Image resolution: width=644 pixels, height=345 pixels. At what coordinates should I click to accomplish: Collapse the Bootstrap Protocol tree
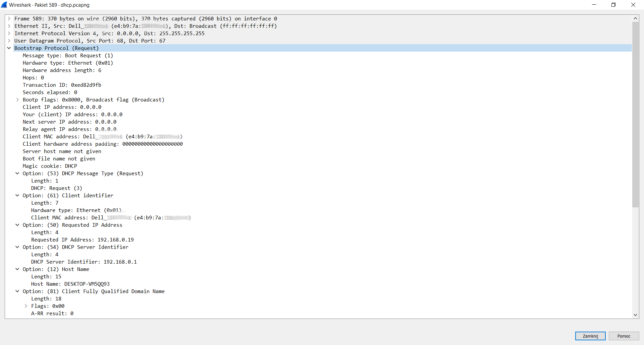9,48
